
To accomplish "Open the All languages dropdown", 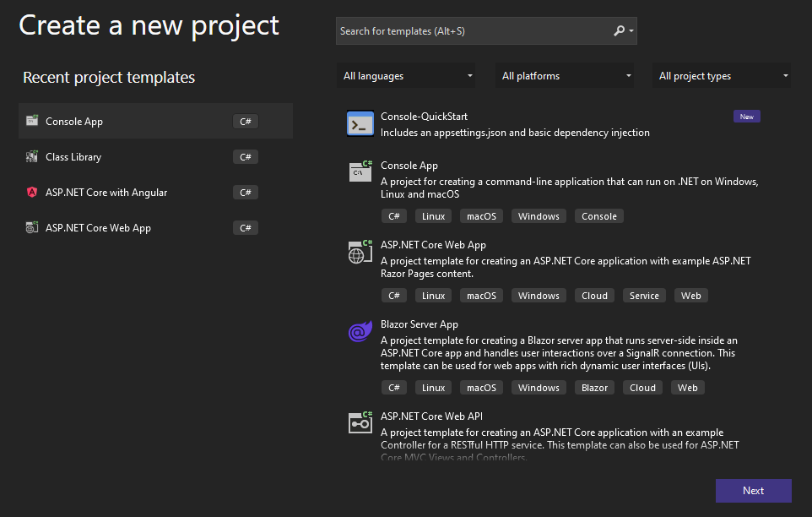I will (406, 76).
